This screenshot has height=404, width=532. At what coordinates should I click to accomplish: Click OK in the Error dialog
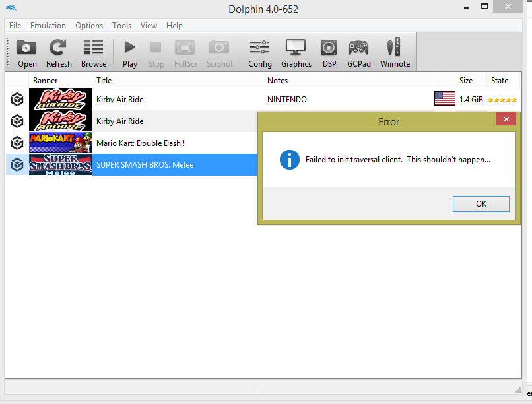(x=481, y=204)
